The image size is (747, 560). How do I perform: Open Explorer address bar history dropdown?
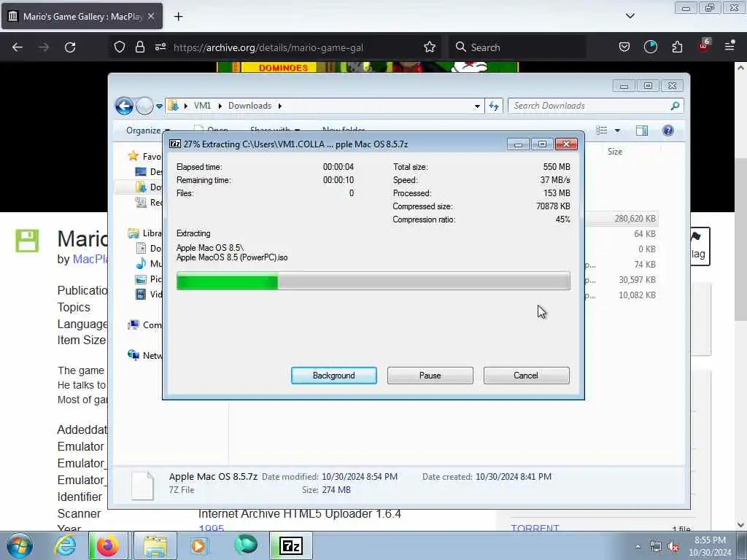(x=477, y=106)
